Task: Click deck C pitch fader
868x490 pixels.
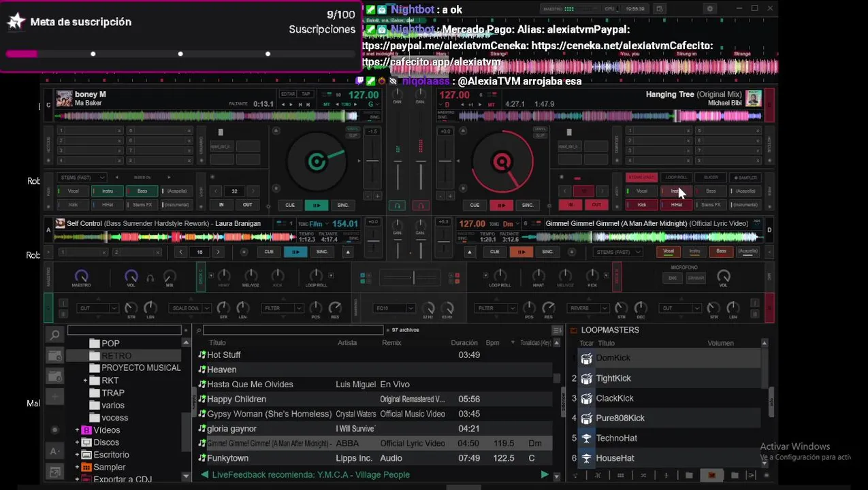Action: (372, 161)
